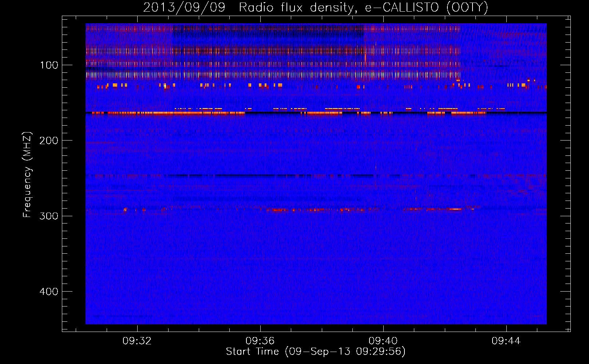Screen dimensions: 589x364
Task: Click the e-CALLISTO (OOTY) text in title
Action: pos(427,8)
